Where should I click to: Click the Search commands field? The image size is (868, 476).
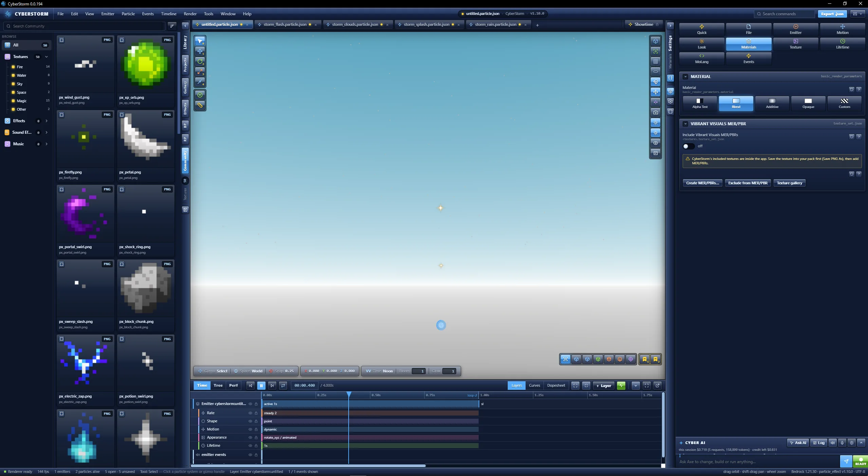click(x=784, y=14)
